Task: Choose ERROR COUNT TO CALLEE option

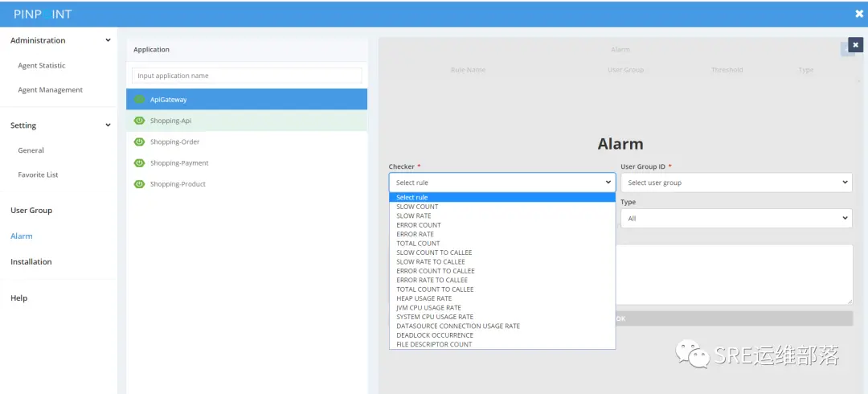Action: pyautogui.click(x=502, y=271)
